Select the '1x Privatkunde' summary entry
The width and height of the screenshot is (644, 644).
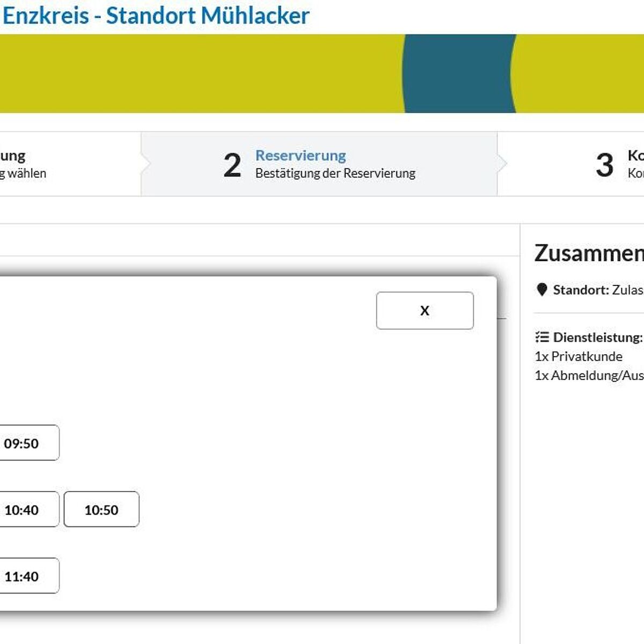[579, 356]
